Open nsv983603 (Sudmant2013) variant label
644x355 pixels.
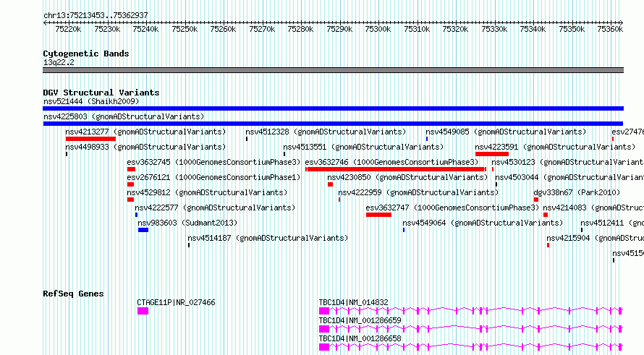[x=187, y=223]
